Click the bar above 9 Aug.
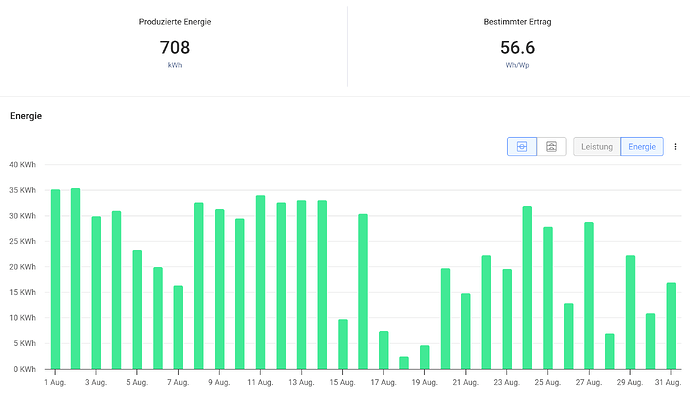The height and width of the screenshot is (398, 690). pos(220,289)
